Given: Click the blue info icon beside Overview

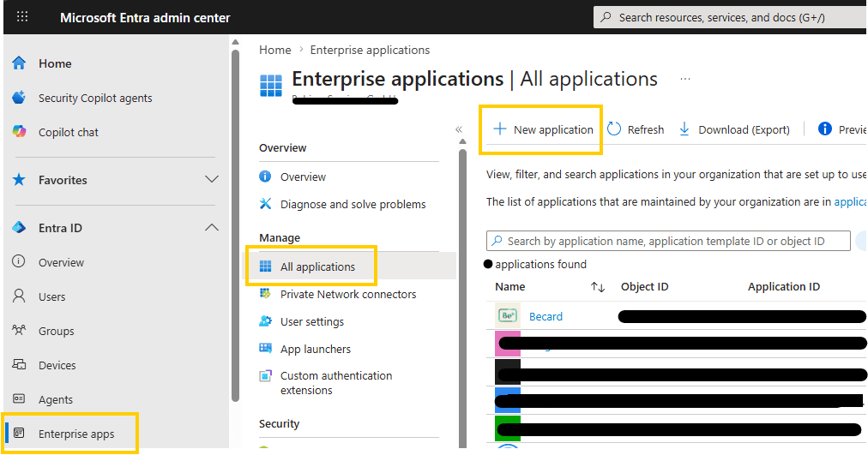Looking at the screenshot, I should [265, 177].
